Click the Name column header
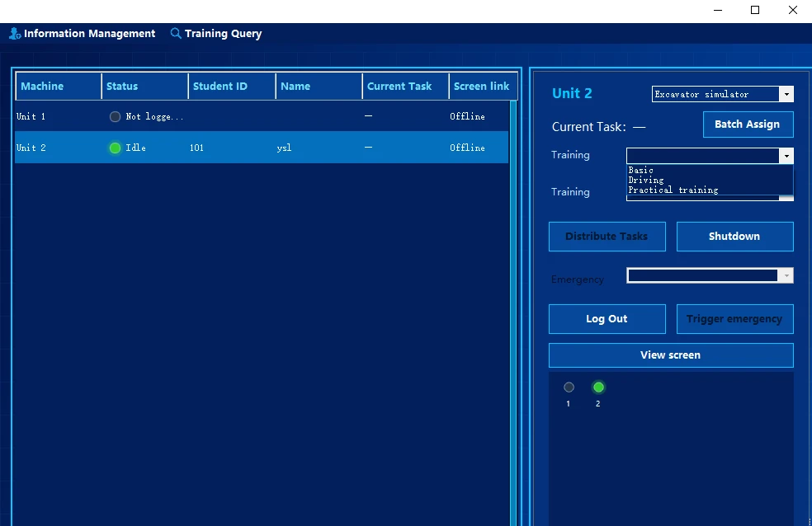The width and height of the screenshot is (812, 526). pos(319,87)
